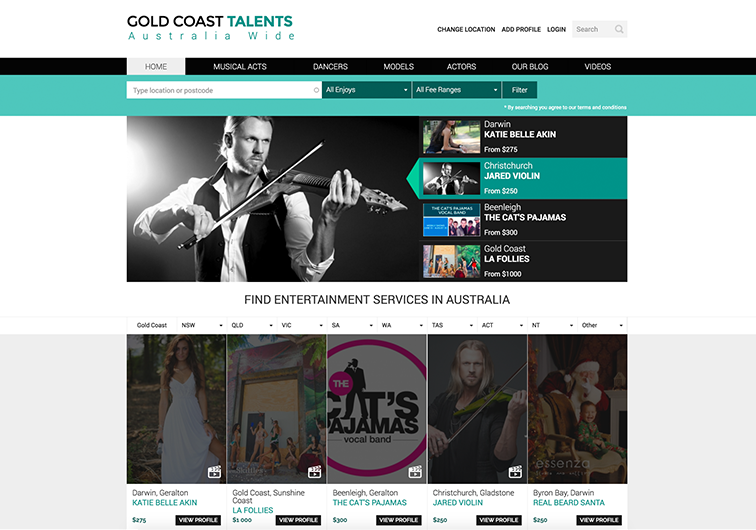The image size is (756, 530).
Task: Click the search magnifier icon
Action: (x=619, y=29)
